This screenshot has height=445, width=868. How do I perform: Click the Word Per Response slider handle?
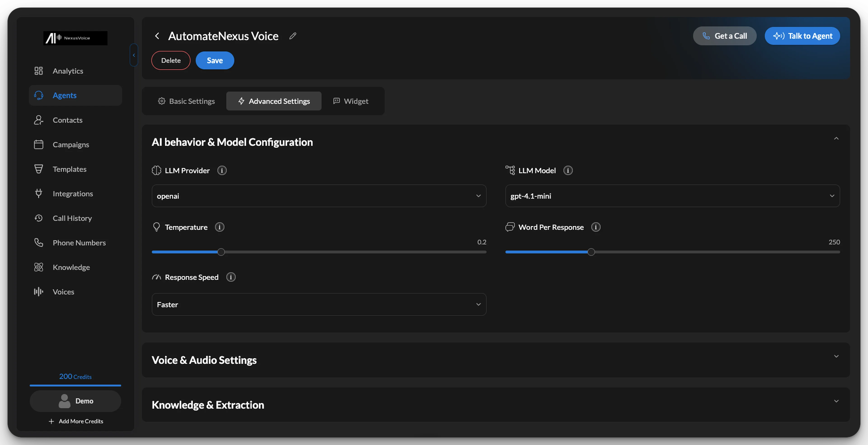pos(591,252)
